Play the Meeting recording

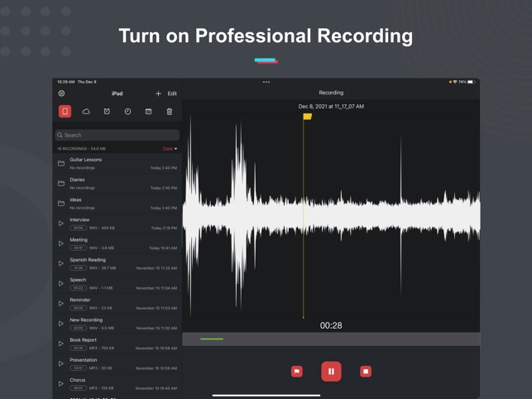pos(61,243)
